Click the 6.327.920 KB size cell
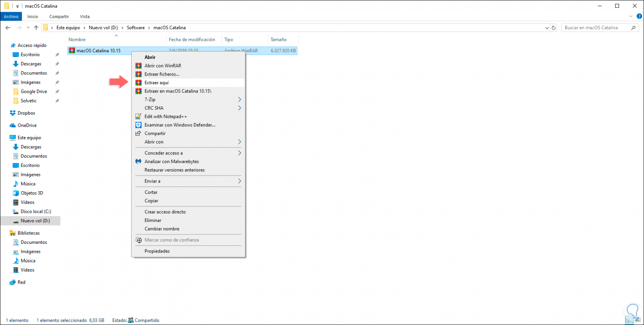The height and width of the screenshot is (325, 644). [x=283, y=51]
